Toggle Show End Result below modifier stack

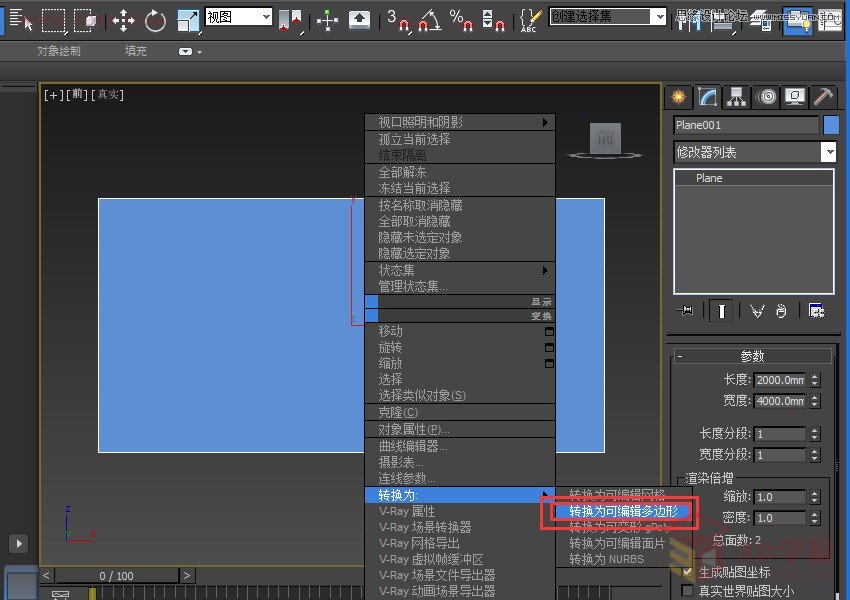coord(722,312)
